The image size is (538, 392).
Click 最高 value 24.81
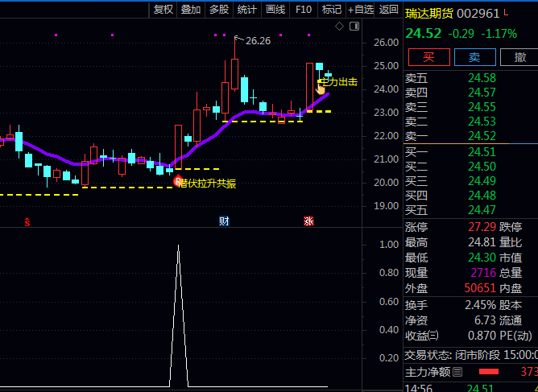(x=482, y=242)
